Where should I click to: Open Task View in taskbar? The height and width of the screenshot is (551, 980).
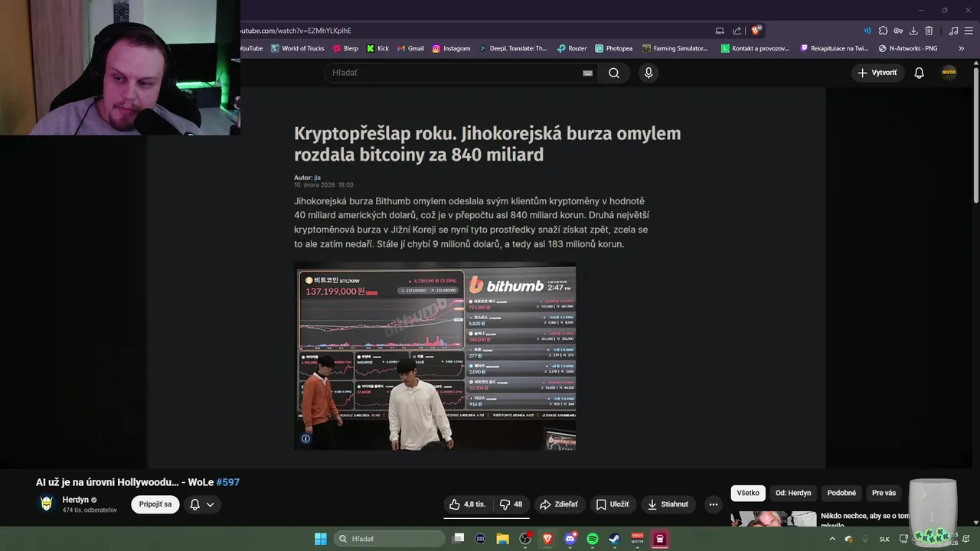tap(458, 539)
